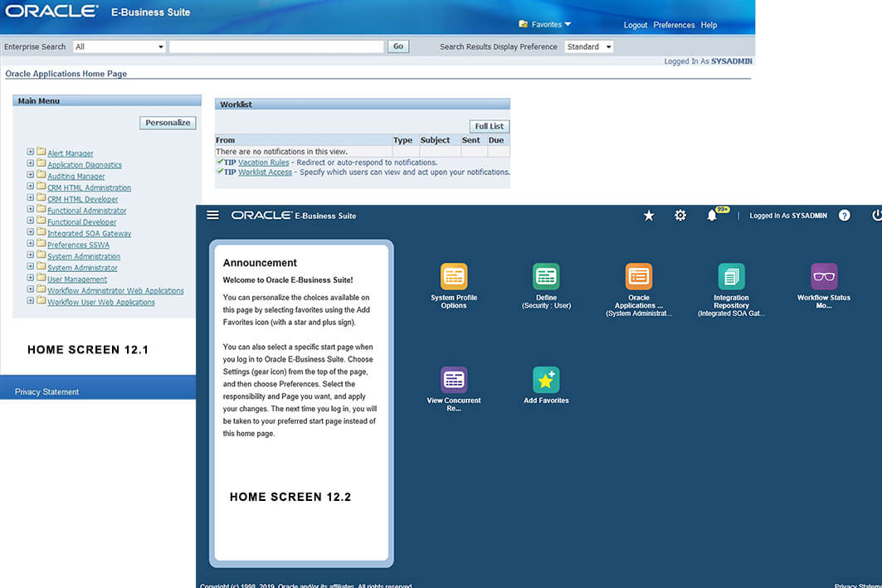This screenshot has width=882, height=588.
Task: Click the help question mark icon
Action: (x=844, y=216)
